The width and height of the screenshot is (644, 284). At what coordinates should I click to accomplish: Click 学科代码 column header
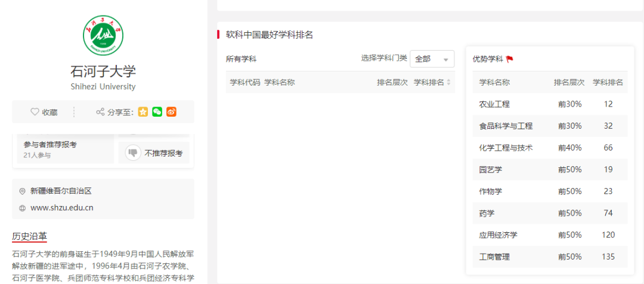[x=245, y=82]
